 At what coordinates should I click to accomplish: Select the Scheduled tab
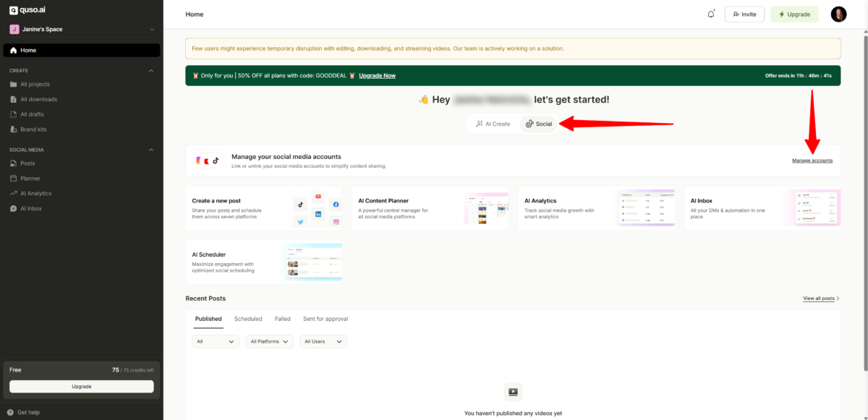[x=248, y=319]
